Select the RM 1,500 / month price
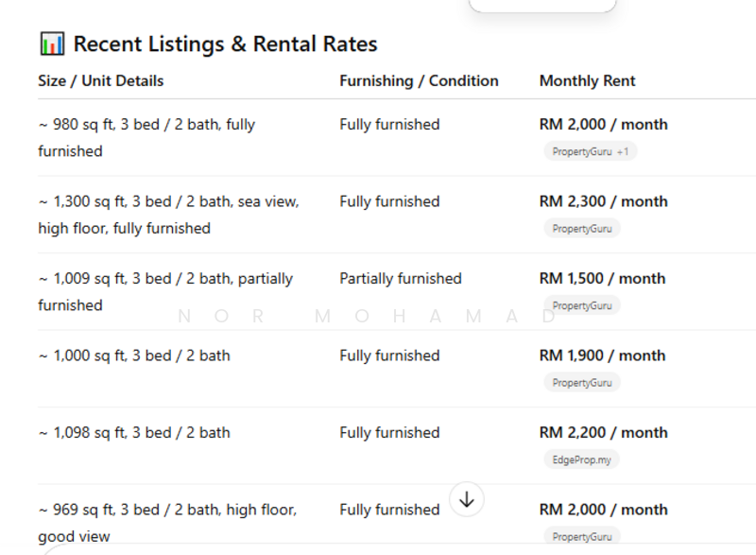This screenshot has height=555, width=756. click(x=602, y=279)
